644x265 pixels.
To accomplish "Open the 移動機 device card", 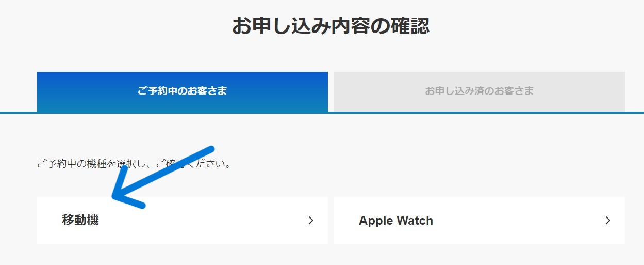I will coord(183,220).
